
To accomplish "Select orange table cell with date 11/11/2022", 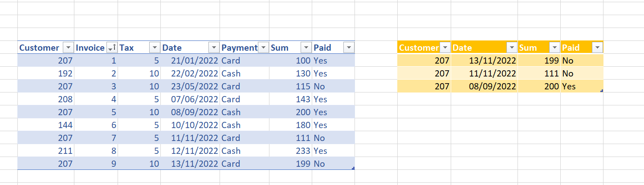I will 485,73.
